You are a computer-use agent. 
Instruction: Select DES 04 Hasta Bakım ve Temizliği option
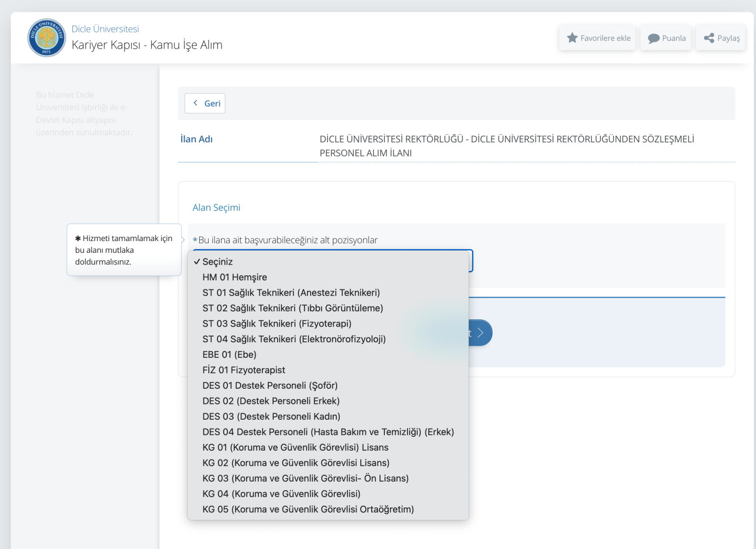click(x=328, y=432)
